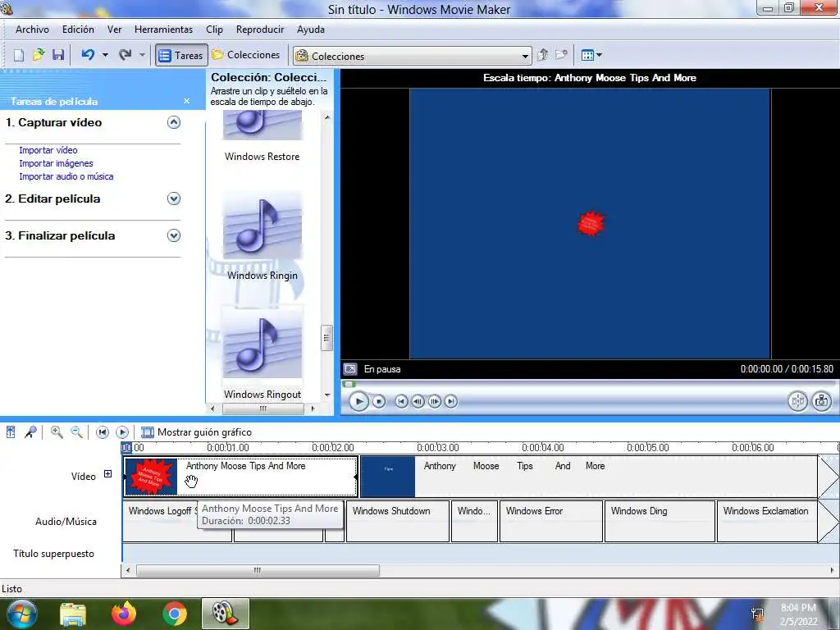840x630 pixels.
Task: Zoom out the timeline
Action: click(76, 431)
